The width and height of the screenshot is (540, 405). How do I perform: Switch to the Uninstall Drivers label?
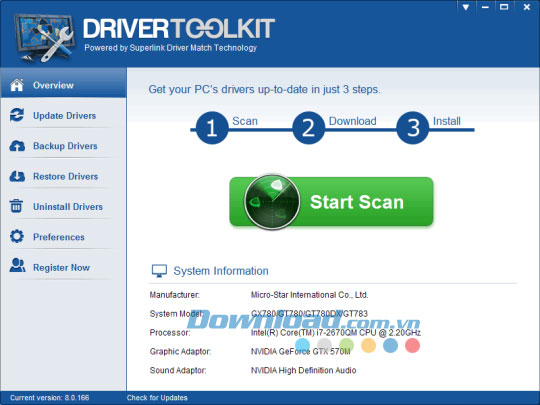click(68, 207)
